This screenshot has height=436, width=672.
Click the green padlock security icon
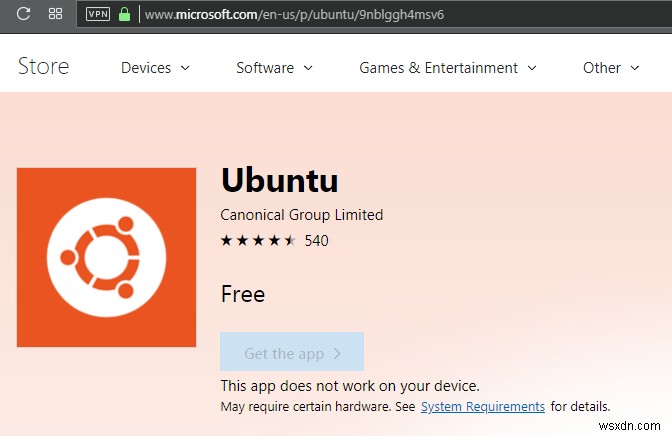pyautogui.click(x=125, y=15)
